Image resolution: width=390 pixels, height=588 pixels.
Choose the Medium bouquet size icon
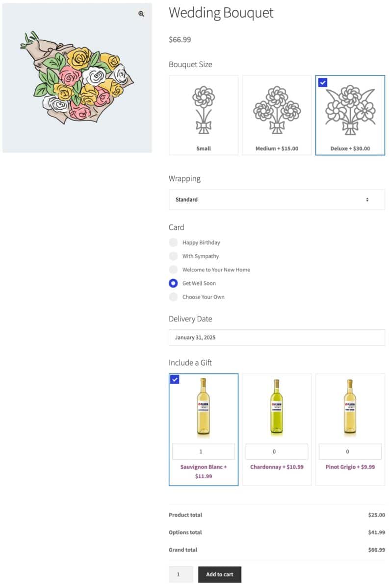tap(277, 110)
